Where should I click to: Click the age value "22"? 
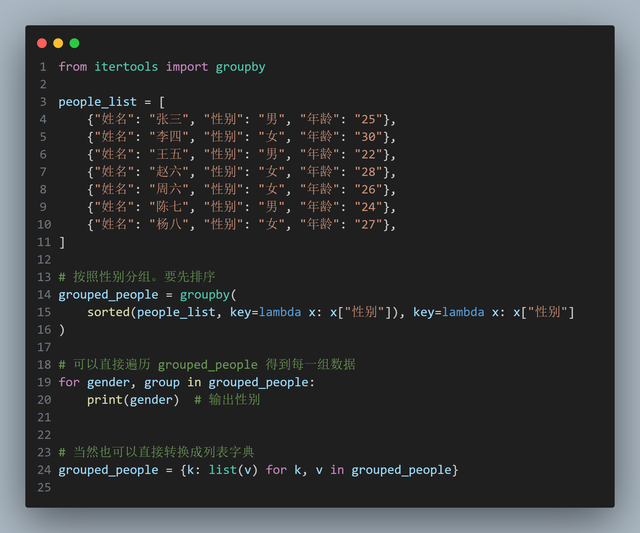click(x=368, y=154)
